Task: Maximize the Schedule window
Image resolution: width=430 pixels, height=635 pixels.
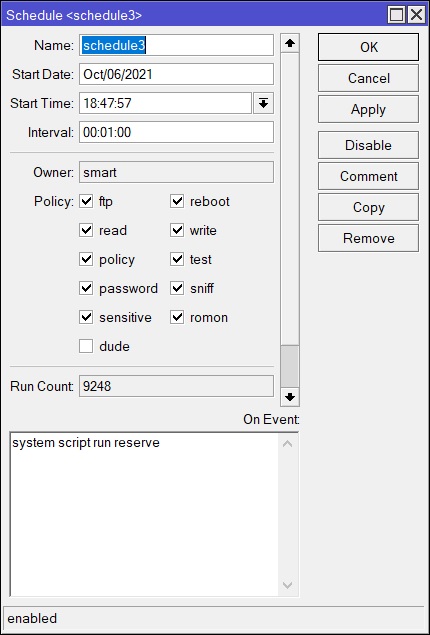Action: click(x=396, y=15)
